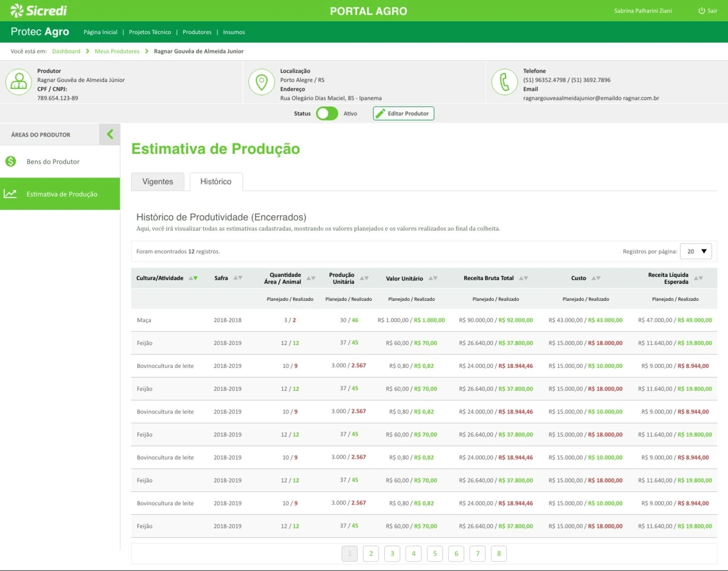Collapse the Áreas do Produtor sidebar arrow
The height and width of the screenshot is (571, 728).
pos(110,135)
